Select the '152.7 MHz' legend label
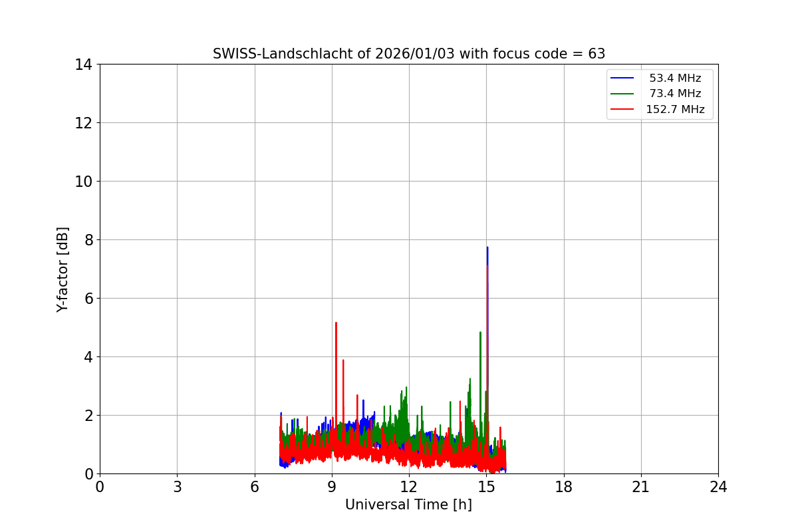Viewport: 798px width, 532px height. (x=675, y=110)
